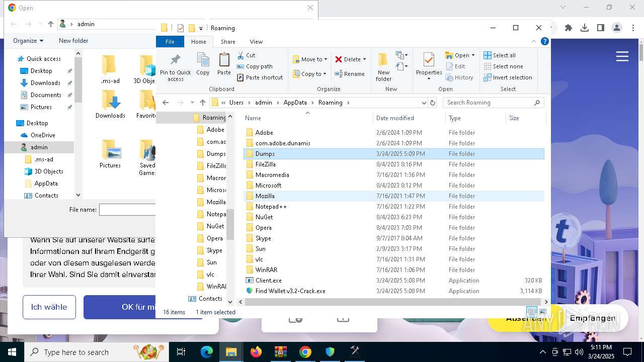Click the Cut scissors icon
The width and height of the screenshot is (644, 362).
coord(240,55)
